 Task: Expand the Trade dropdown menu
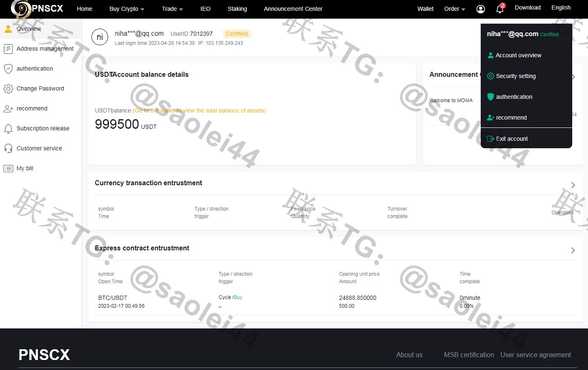[x=172, y=9]
